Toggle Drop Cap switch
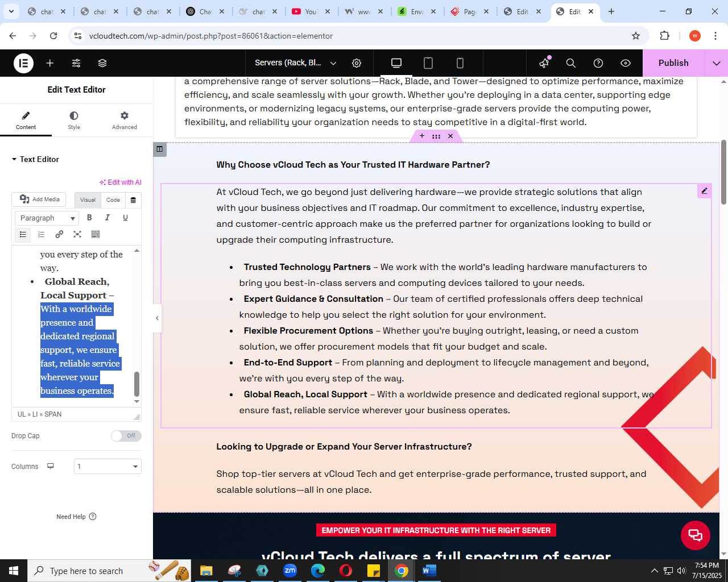This screenshot has height=582, width=728. [126, 436]
